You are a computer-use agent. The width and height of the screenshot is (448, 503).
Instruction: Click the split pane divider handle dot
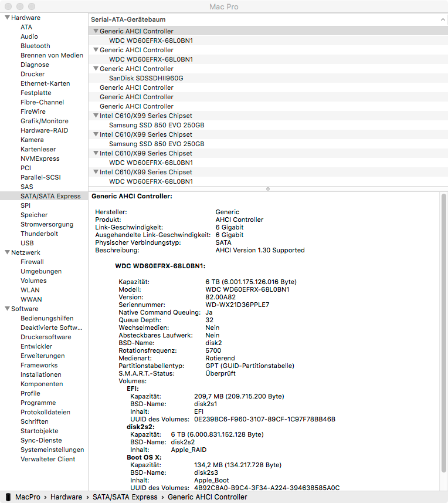[x=268, y=189]
